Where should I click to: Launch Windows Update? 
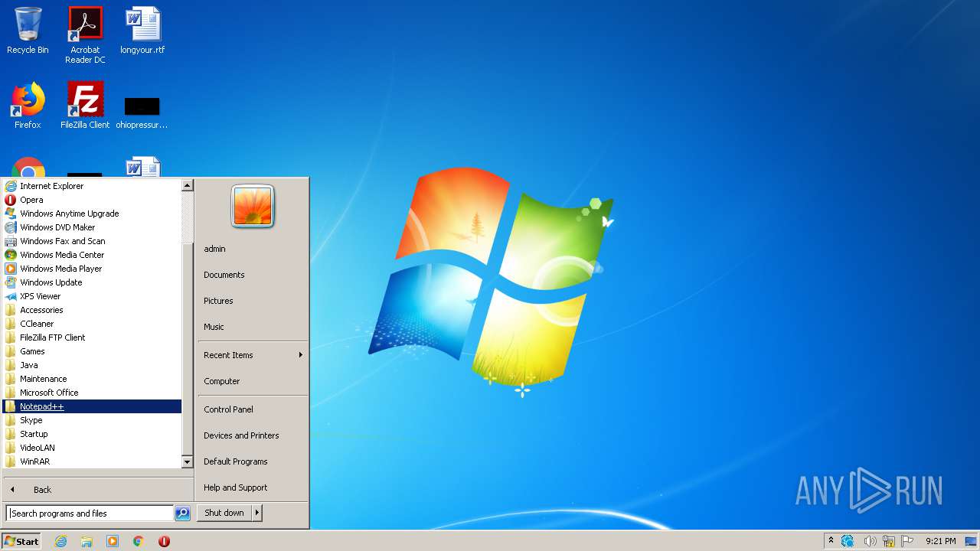pyautogui.click(x=92, y=282)
